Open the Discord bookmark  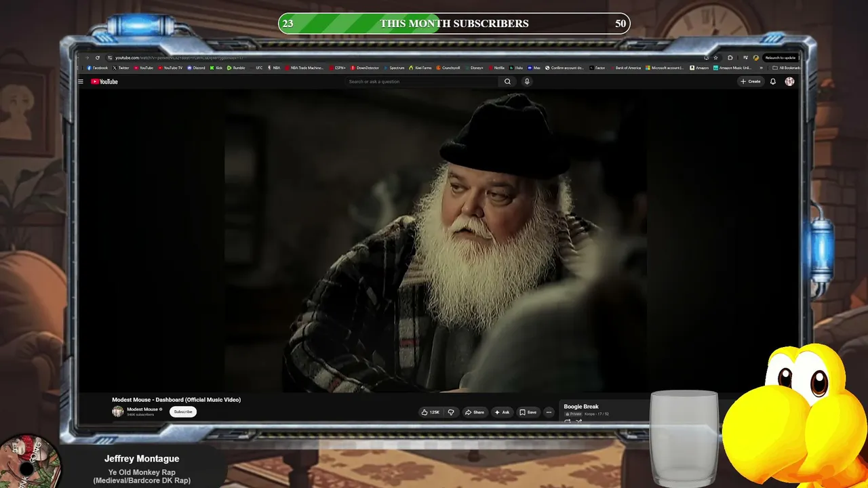click(x=197, y=68)
